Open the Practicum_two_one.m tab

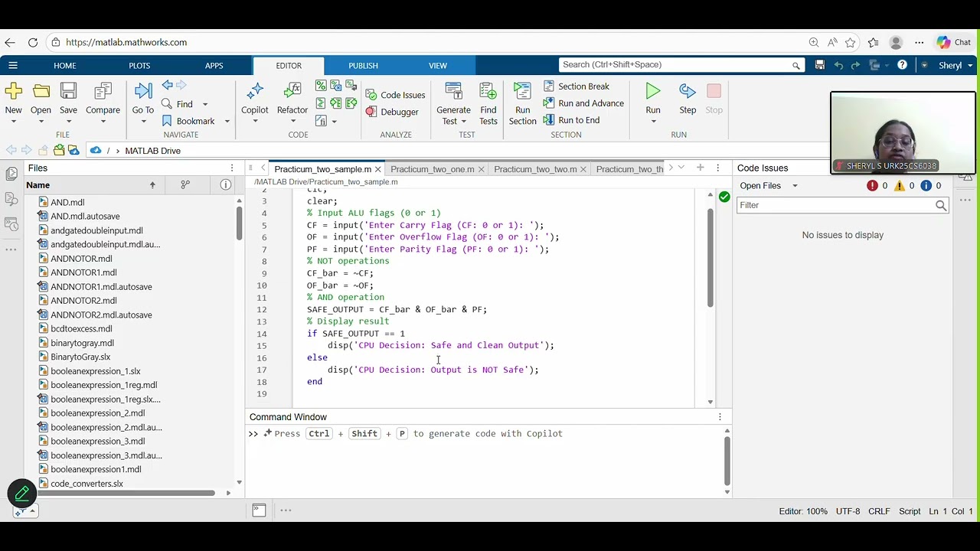point(433,169)
